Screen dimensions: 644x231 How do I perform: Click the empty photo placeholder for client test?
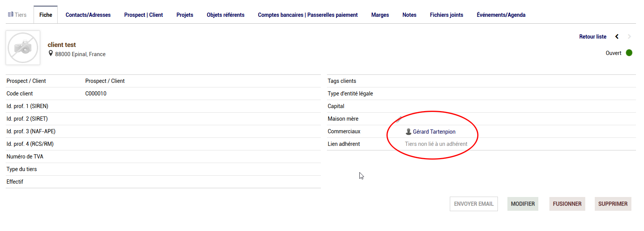point(23,48)
